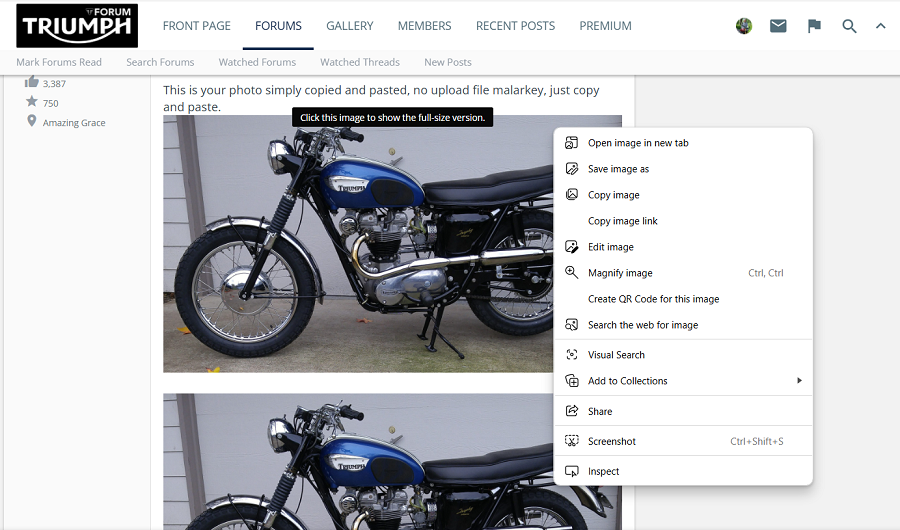The width and height of the screenshot is (900, 530).
Task: Open the Recent Posts tab
Action: pyautogui.click(x=515, y=26)
